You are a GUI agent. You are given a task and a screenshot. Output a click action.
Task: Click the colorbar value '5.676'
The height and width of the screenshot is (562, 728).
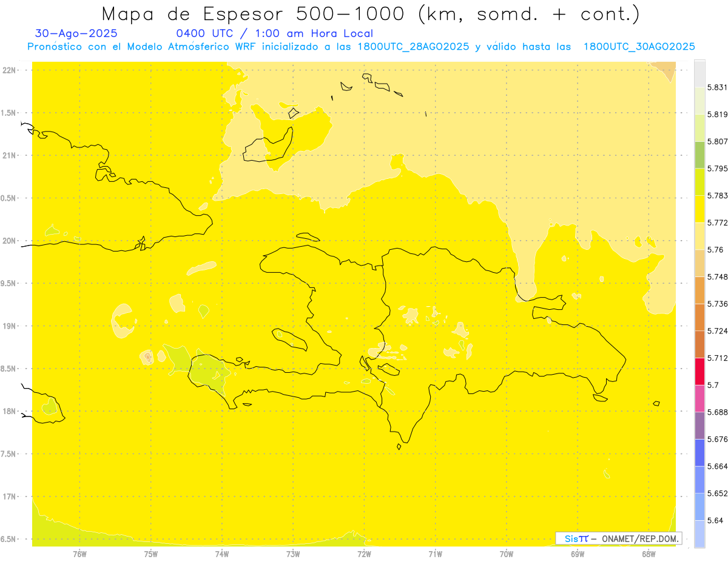coord(717,439)
